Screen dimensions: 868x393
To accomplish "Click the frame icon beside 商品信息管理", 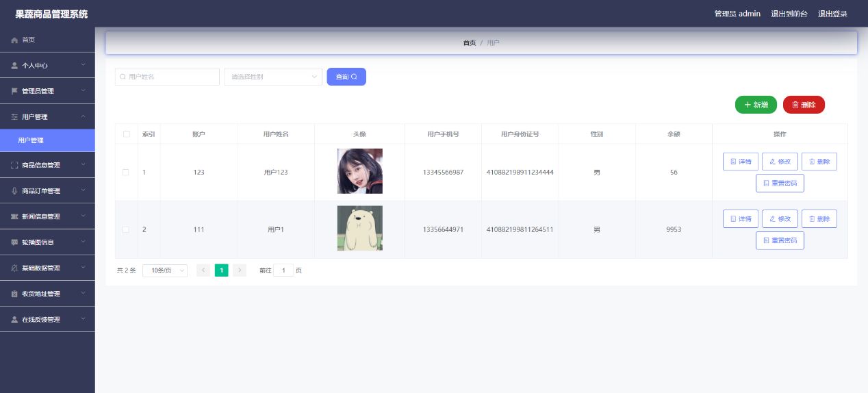I will coord(14,165).
